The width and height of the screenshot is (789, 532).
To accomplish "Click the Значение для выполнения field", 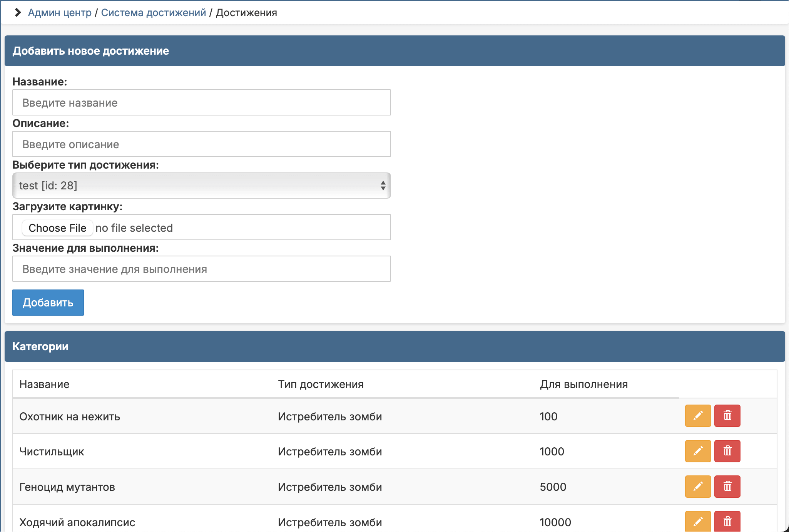I will coord(201,269).
